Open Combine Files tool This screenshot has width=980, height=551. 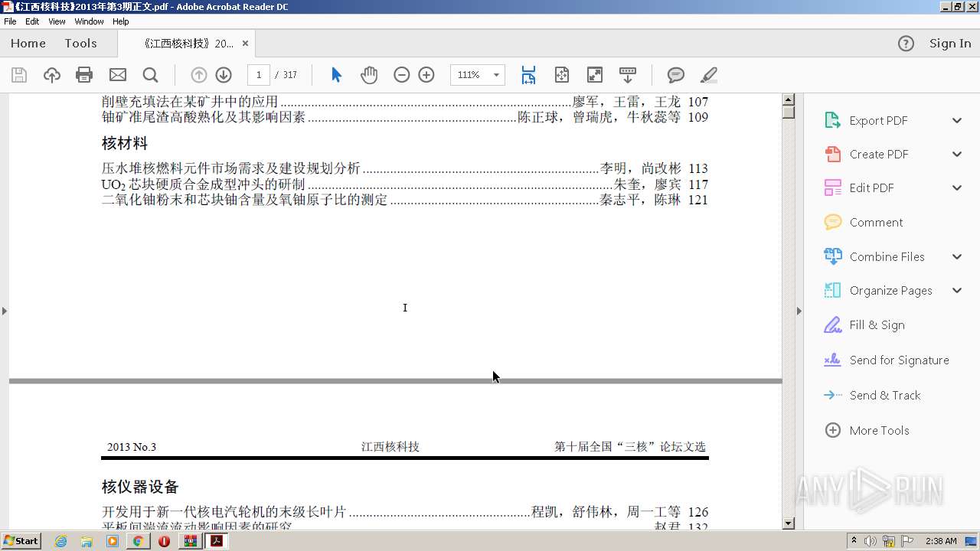click(887, 256)
